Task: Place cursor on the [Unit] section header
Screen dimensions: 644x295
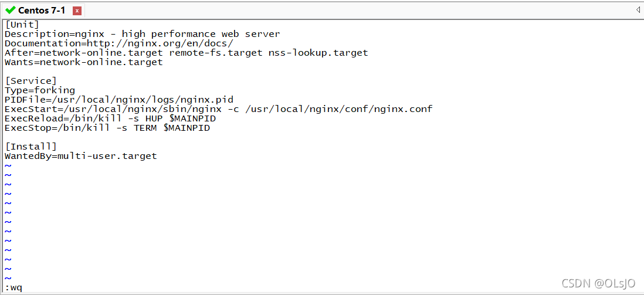Action: coord(22,25)
